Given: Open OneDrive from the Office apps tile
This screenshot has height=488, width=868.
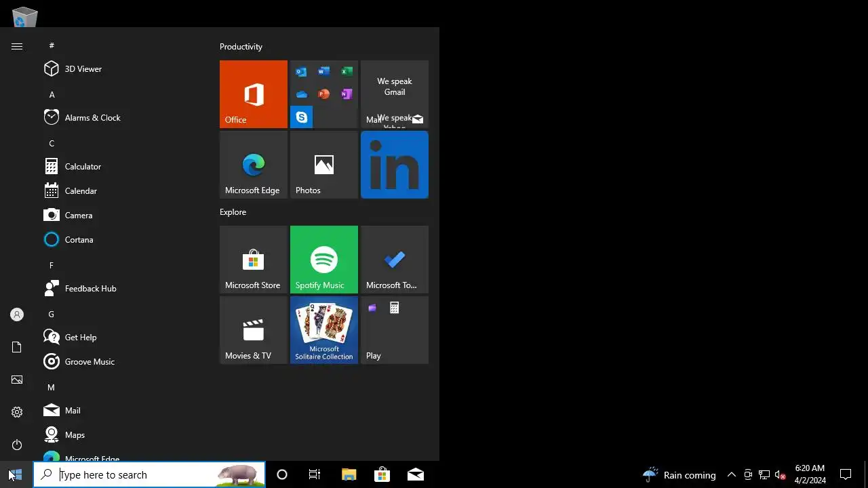Looking at the screenshot, I should pyautogui.click(x=301, y=94).
